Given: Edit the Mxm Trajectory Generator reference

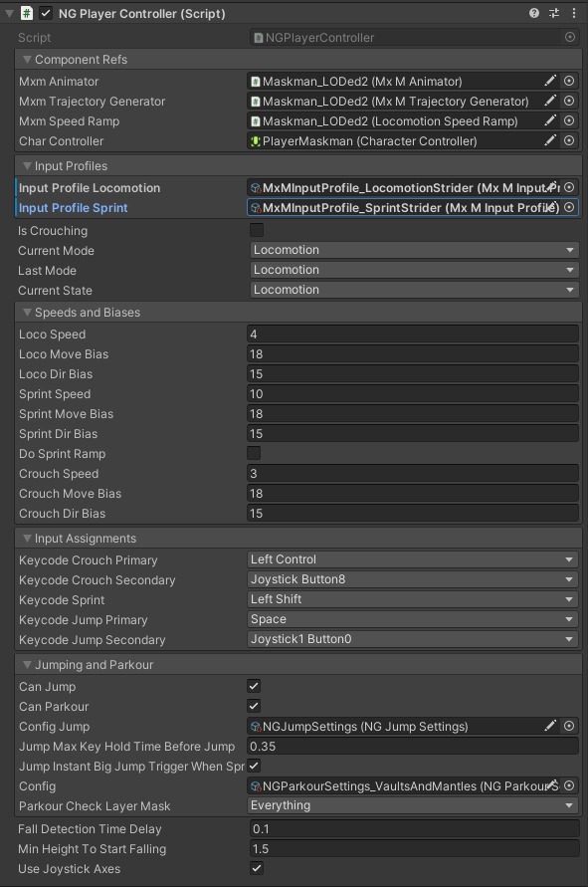Looking at the screenshot, I should tap(550, 101).
